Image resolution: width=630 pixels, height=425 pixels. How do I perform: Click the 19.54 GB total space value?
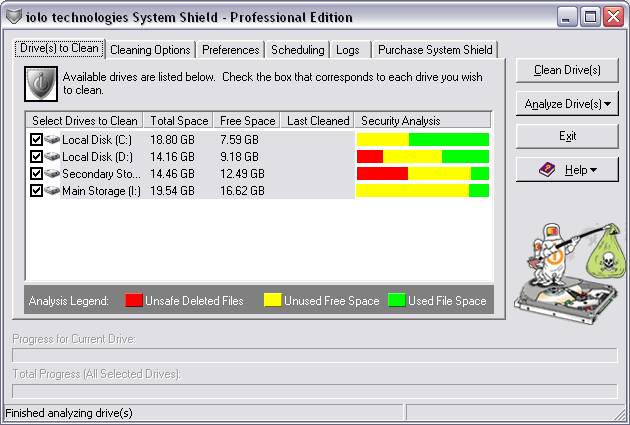[172, 191]
